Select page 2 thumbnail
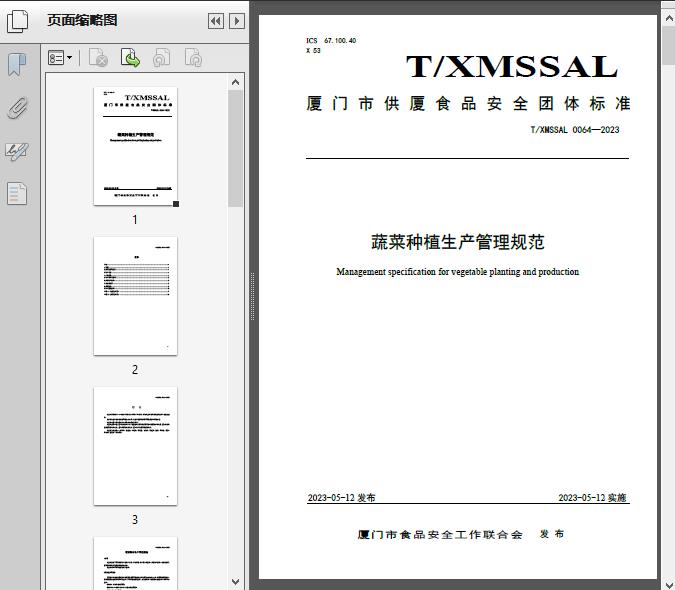675x590 pixels. click(135, 296)
